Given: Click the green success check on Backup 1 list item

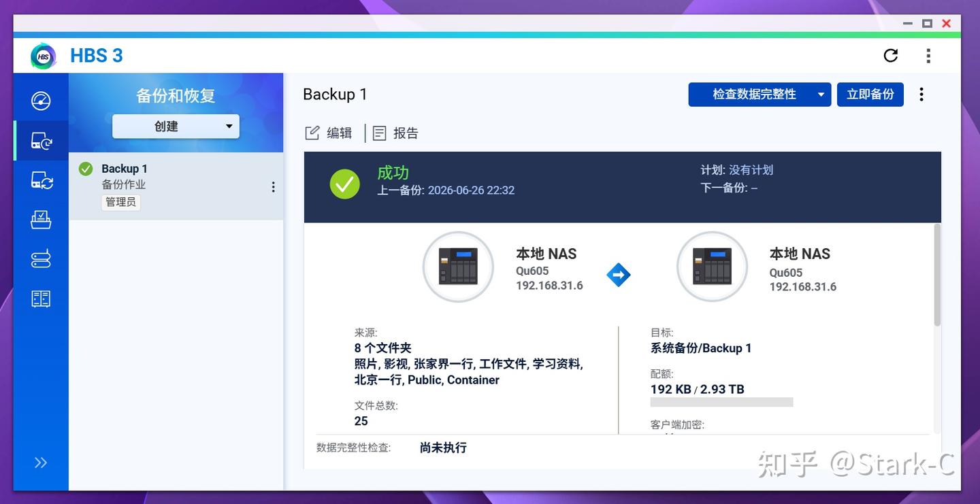Looking at the screenshot, I should 86,169.
